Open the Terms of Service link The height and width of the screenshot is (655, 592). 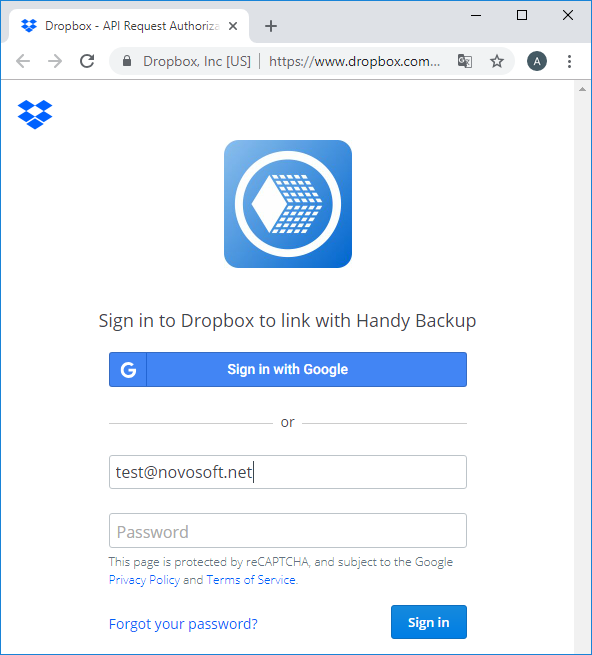point(251,580)
